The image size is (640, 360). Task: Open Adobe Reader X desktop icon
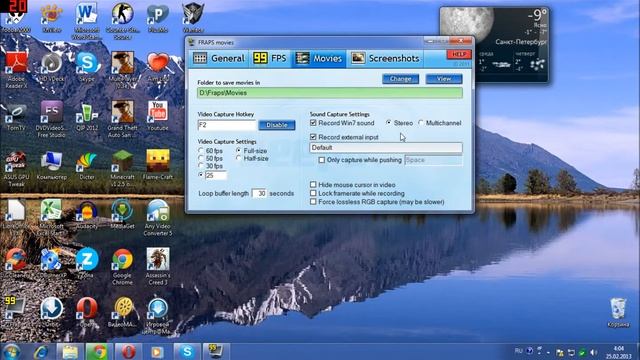16,69
